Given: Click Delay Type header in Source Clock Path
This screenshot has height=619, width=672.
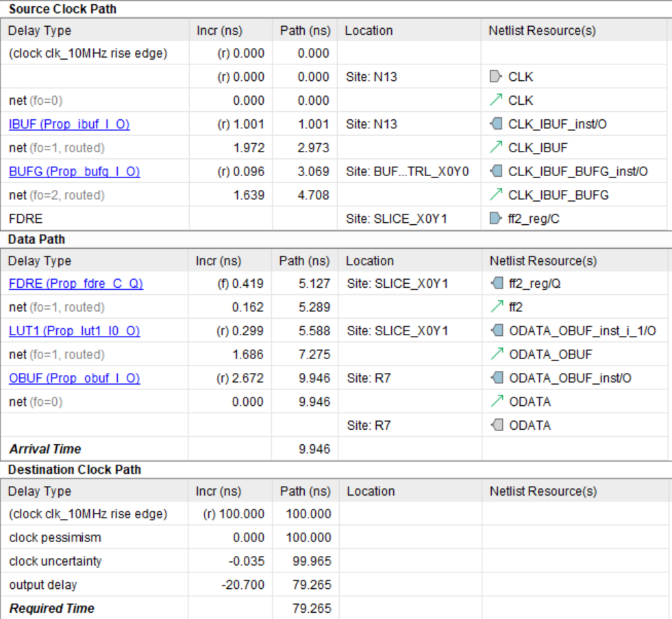Looking at the screenshot, I should (x=40, y=31).
